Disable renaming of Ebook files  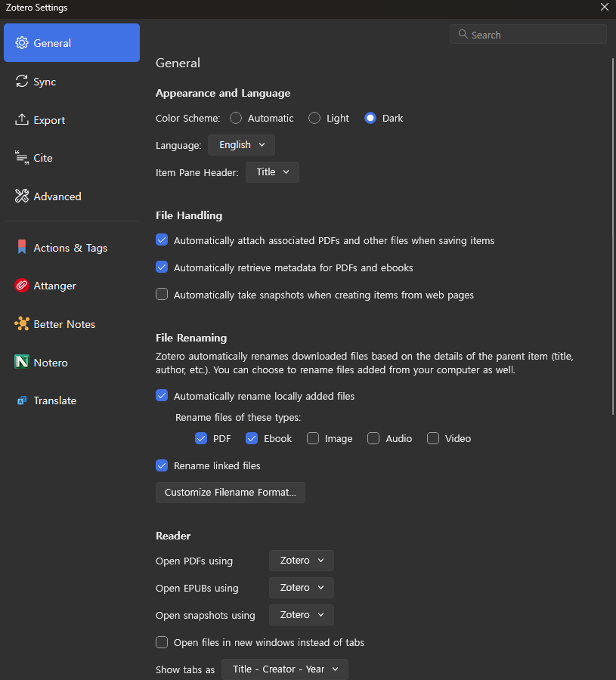point(251,438)
